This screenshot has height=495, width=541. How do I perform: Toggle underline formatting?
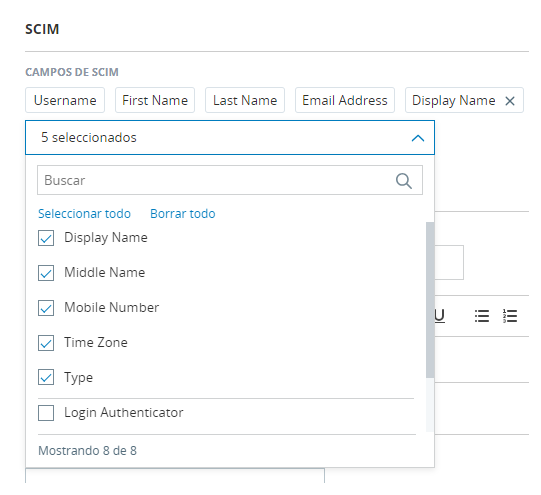tap(440, 316)
